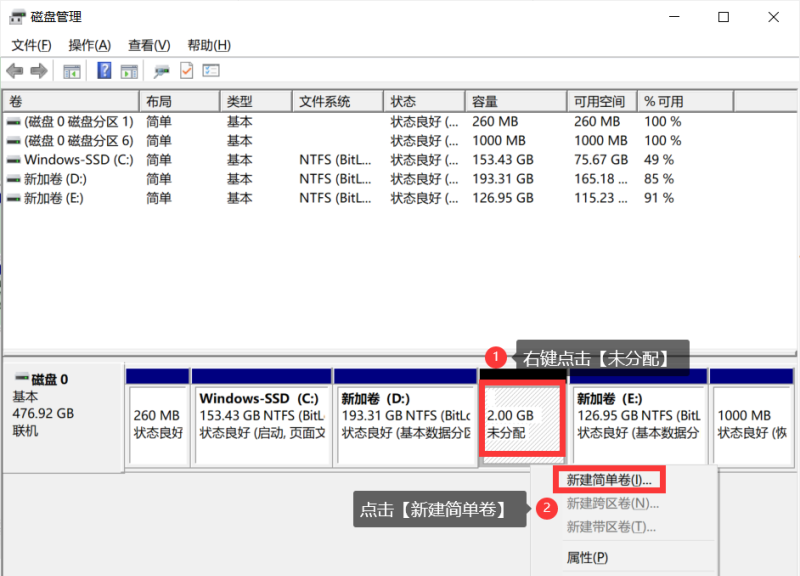Click drive icon of 磁盘 0 磁盘分区 6 row
The height and width of the screenshot is (576, 800).
14,141
